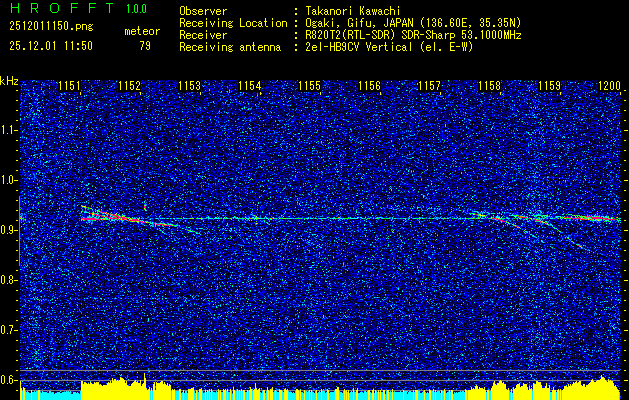This screenshot has height=400, width=629.
Task: Click the 1152 time marker
Action: click(x=130, y=86)
